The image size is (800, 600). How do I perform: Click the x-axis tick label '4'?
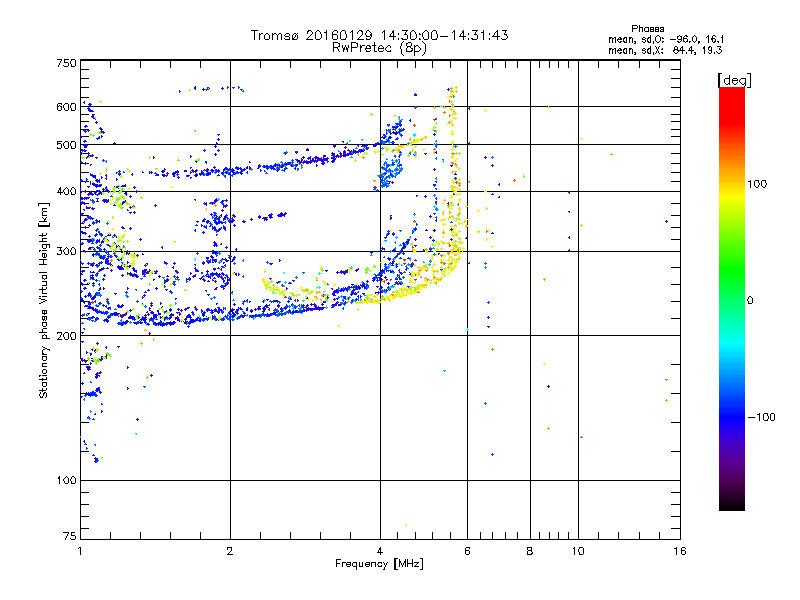(380, 551)
